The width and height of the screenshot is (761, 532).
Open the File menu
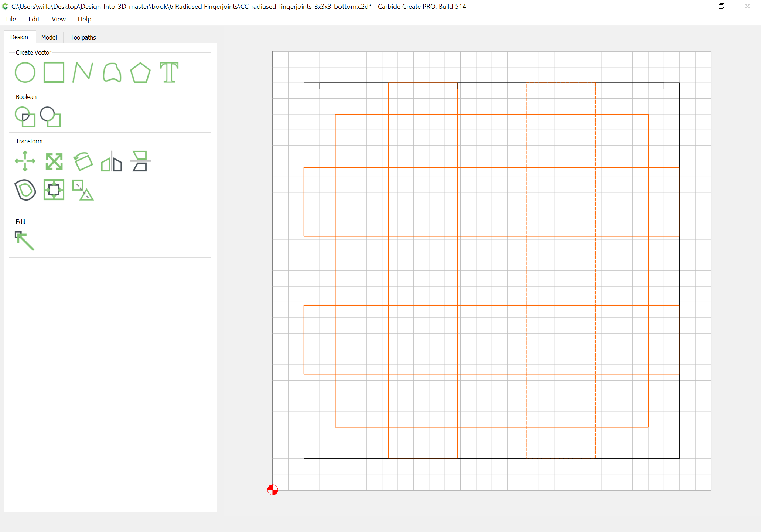tap(11, 19)
